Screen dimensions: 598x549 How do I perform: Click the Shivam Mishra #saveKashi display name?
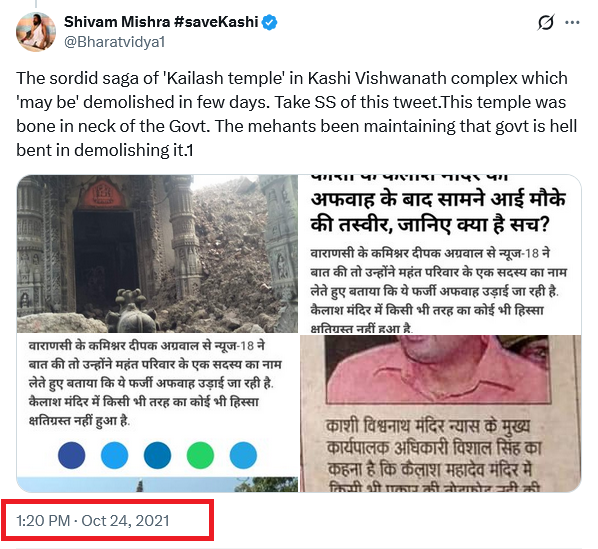[161, 22]
